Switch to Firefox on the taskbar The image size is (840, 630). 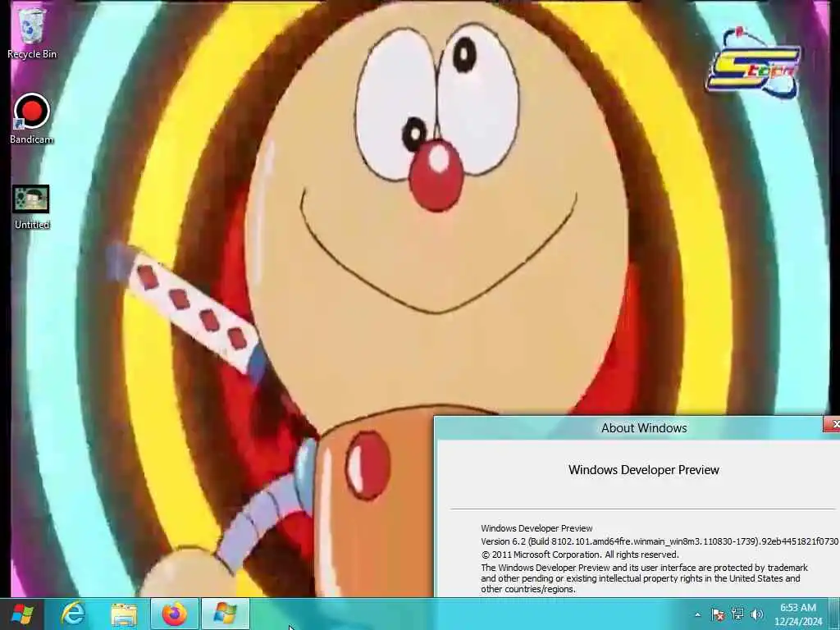(x=175, y=614)
